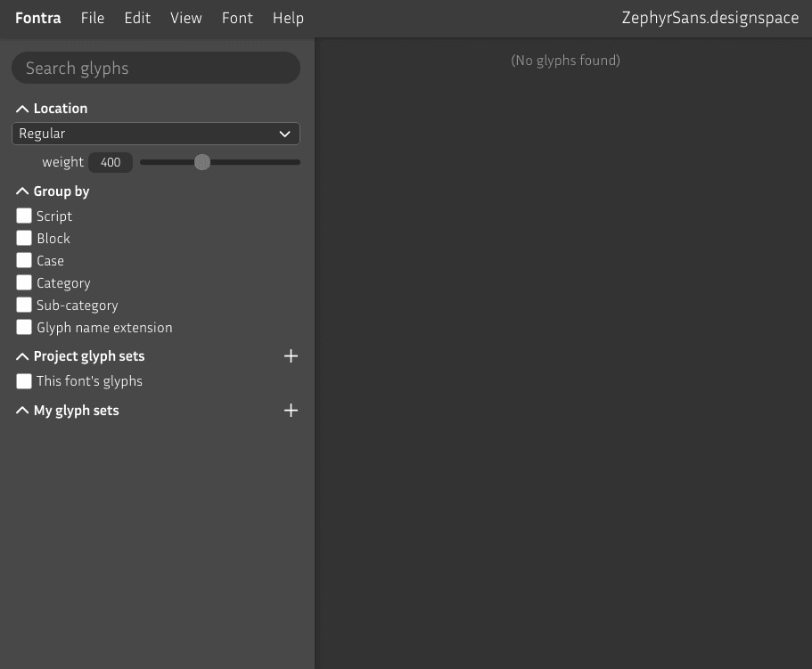812x669 pixels.
Task: Click the weight value field showing 400
Action: click(111, 162)
